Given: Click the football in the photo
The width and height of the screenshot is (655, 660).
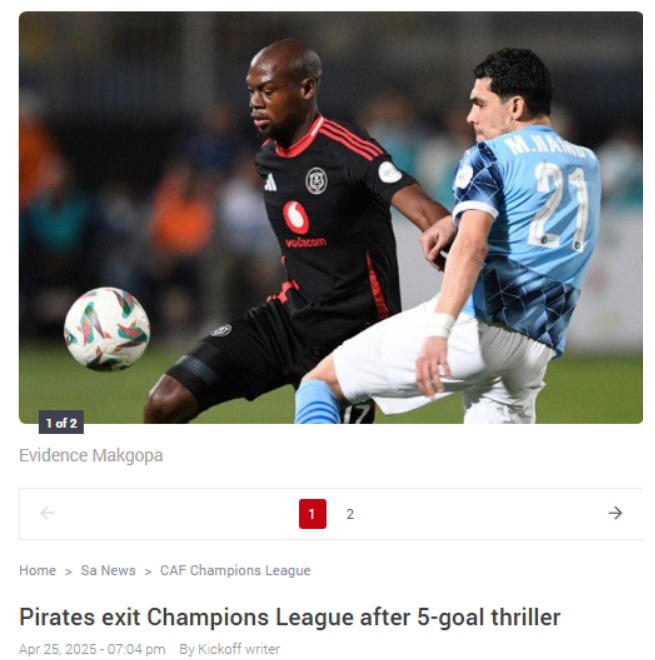Looking at the screenshot, I should (x=107, y=329).
